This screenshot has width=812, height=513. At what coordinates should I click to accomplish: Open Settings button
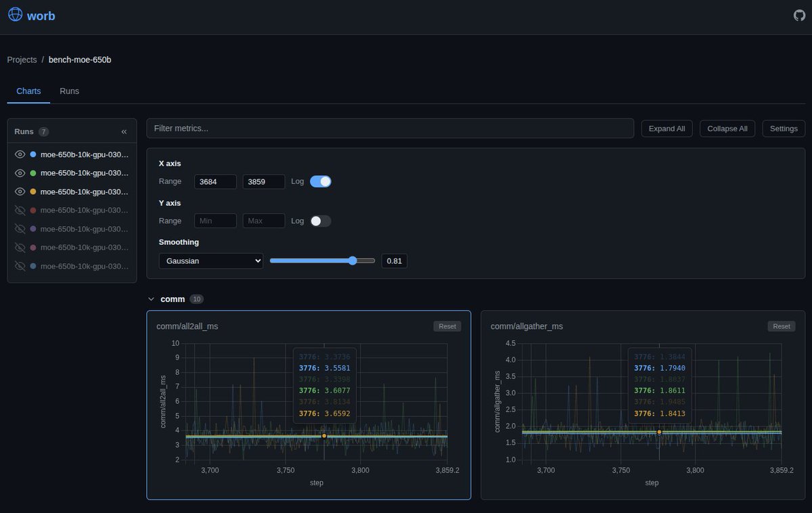click(784, 129)
